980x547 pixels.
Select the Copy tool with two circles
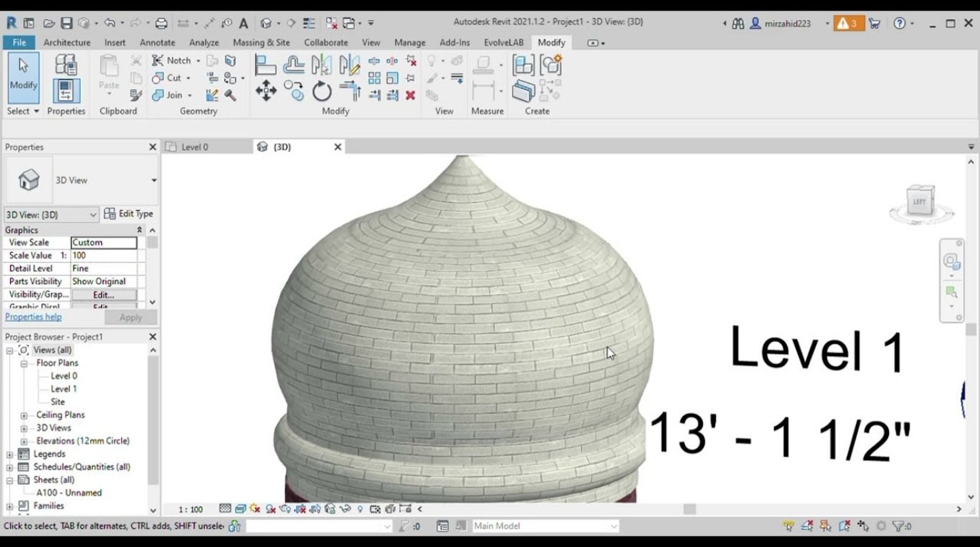pyautogui.click(x=293, y=90)
